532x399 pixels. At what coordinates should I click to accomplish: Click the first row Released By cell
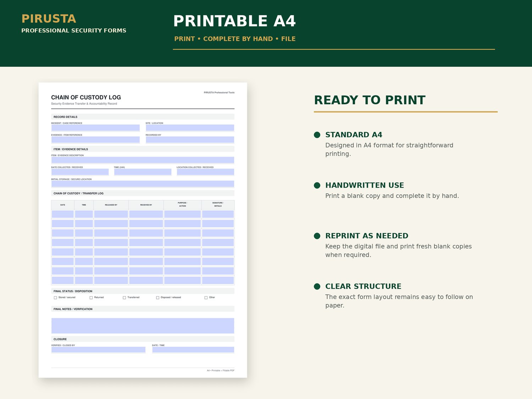pos(111,214)
